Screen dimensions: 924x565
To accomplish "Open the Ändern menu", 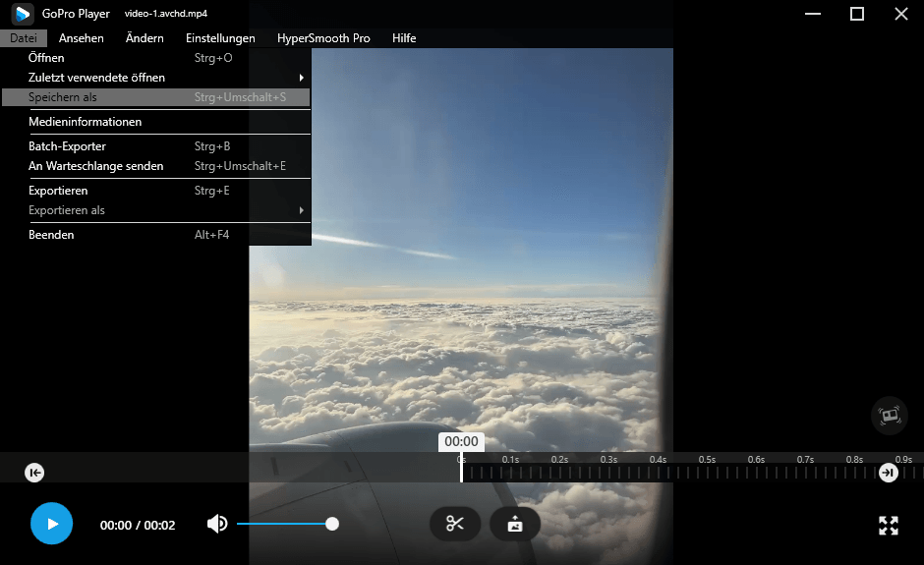I will (144, 38).
